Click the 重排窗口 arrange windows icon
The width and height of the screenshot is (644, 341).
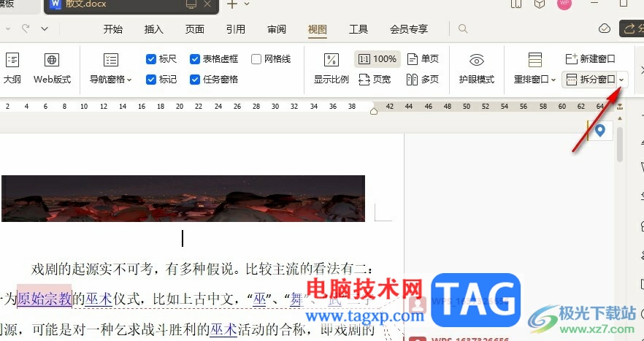click(x=534, y=60)
